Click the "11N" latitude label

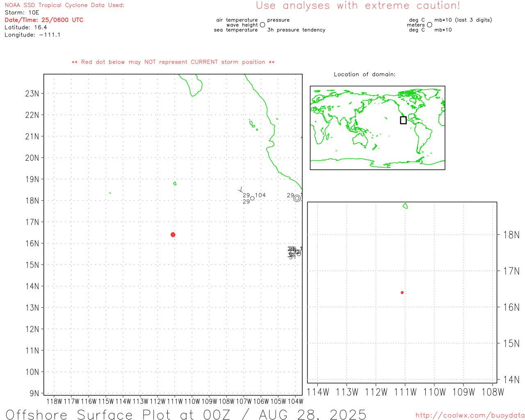pos(32,351)
